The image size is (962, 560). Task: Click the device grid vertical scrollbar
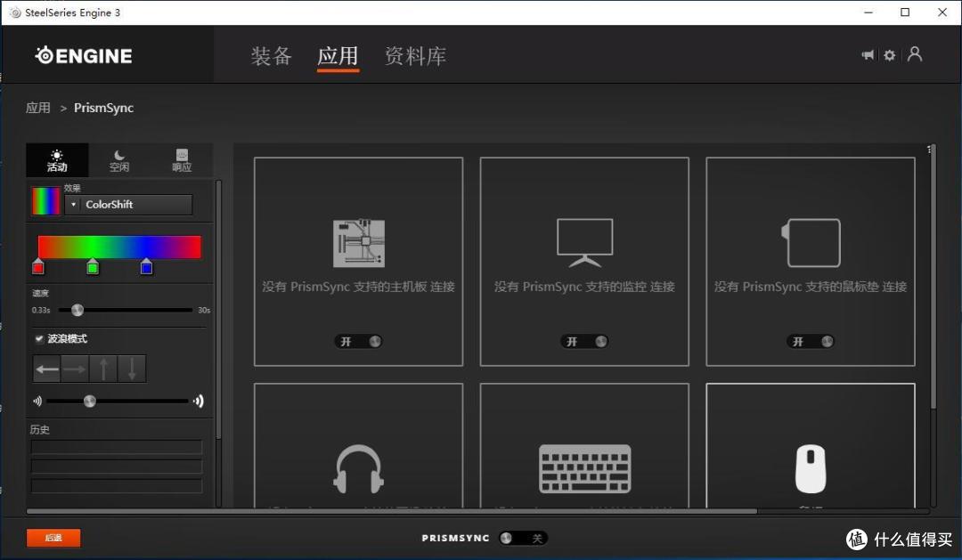coord(933,276)
